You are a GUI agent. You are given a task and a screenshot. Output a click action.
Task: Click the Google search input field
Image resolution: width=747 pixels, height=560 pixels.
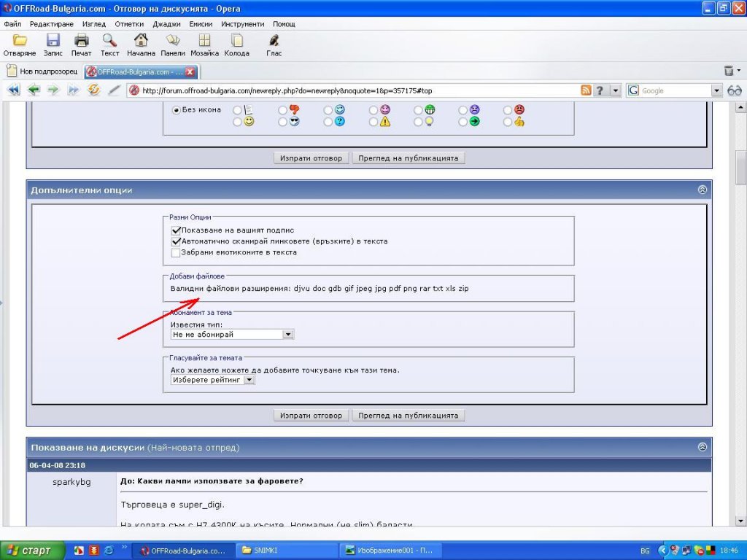pyautogui.click(x=673, y=90)
